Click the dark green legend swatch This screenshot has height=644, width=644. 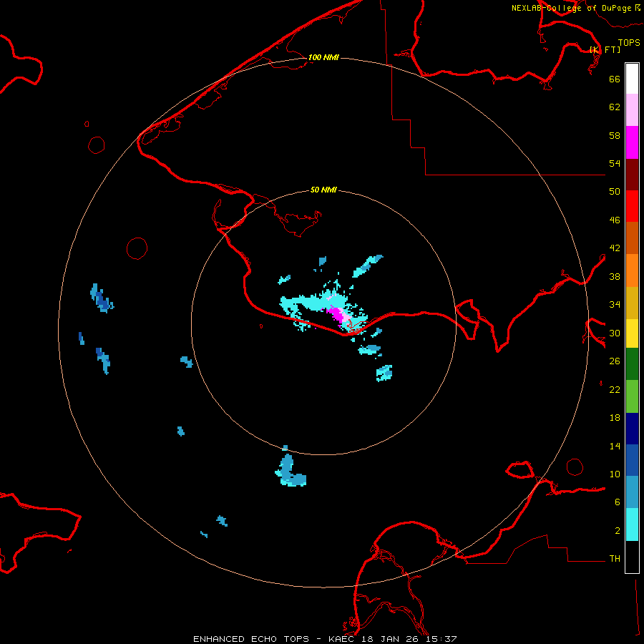632,364
